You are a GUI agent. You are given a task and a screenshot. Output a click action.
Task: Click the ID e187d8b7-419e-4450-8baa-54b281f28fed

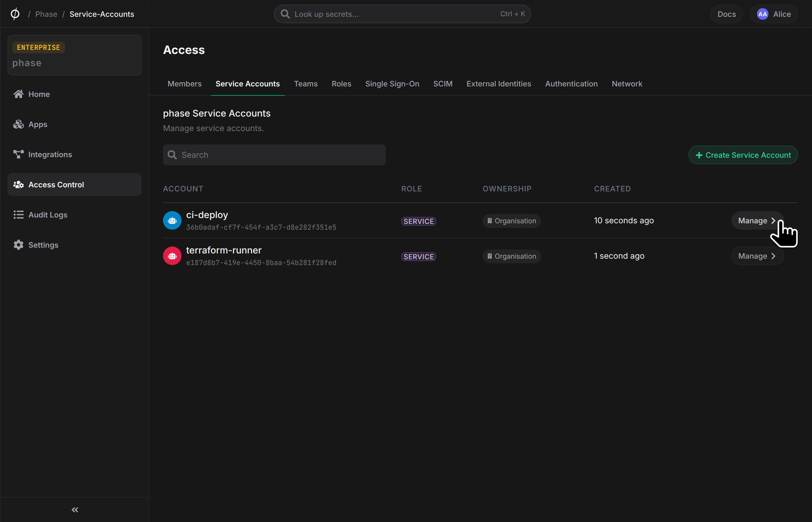pos(261,262)
